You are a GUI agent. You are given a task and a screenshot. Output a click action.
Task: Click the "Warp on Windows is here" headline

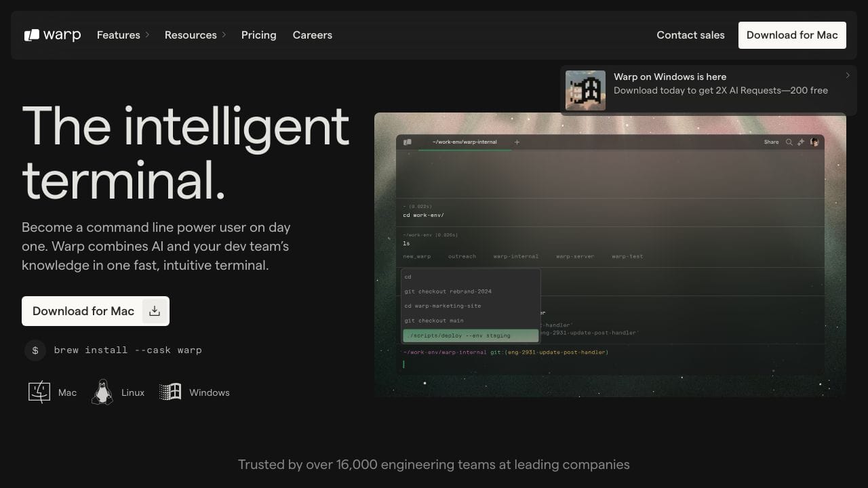[x=670, y=77]
